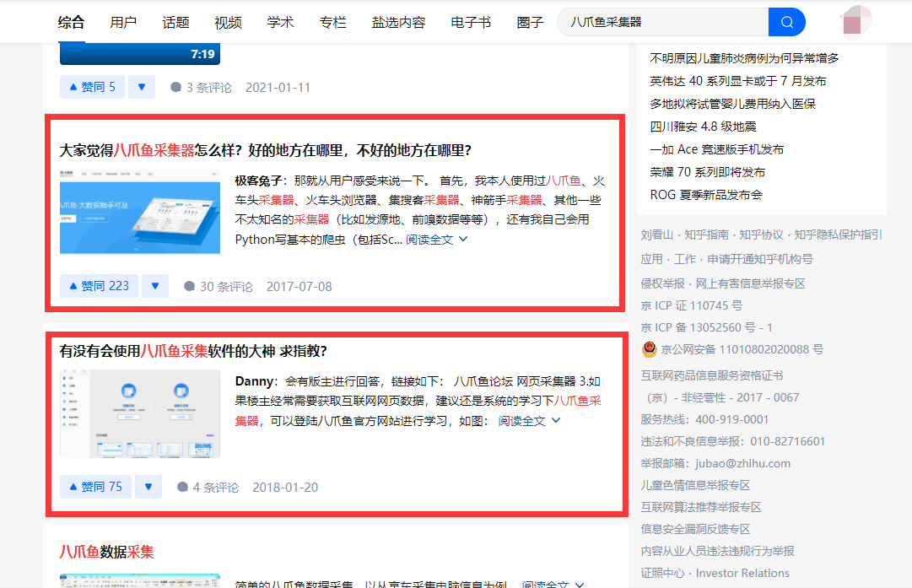
Task: Click the blue search magnifier button
Action: tap(786, 22)
